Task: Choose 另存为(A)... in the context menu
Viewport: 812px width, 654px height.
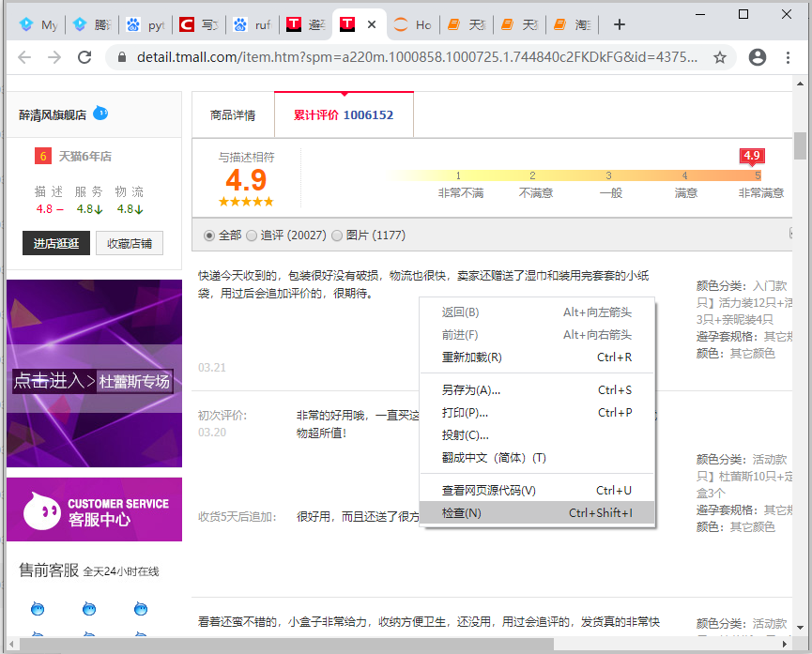Action: [x=537, y=390]
